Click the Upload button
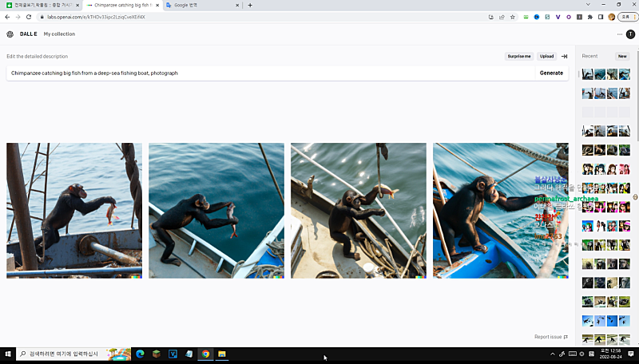 tap(547, 56)
